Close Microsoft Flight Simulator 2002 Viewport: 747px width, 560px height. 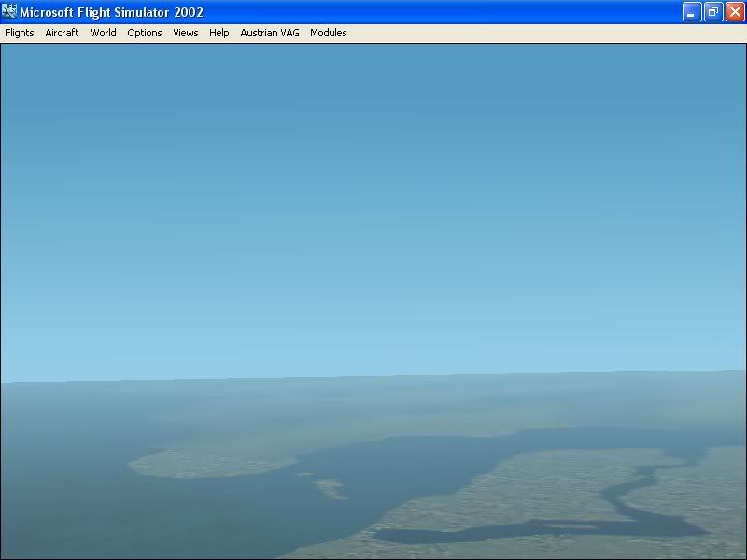click(x=735, y=12)
